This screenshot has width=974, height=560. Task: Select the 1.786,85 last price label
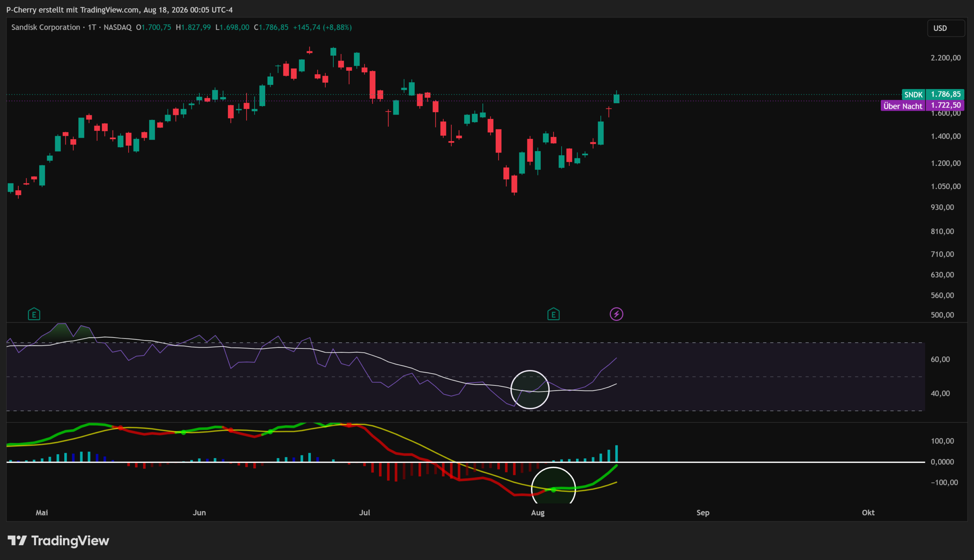[x=945, y=94]
